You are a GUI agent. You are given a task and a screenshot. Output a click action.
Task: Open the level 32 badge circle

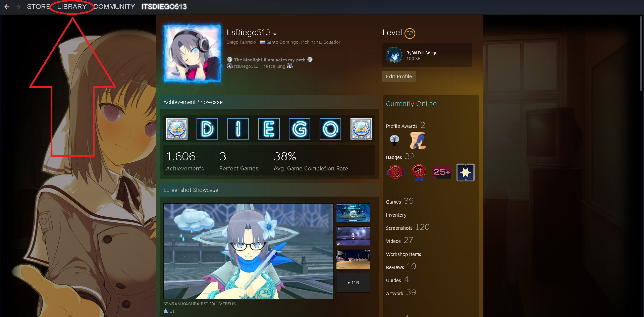(x=410, y=33)
